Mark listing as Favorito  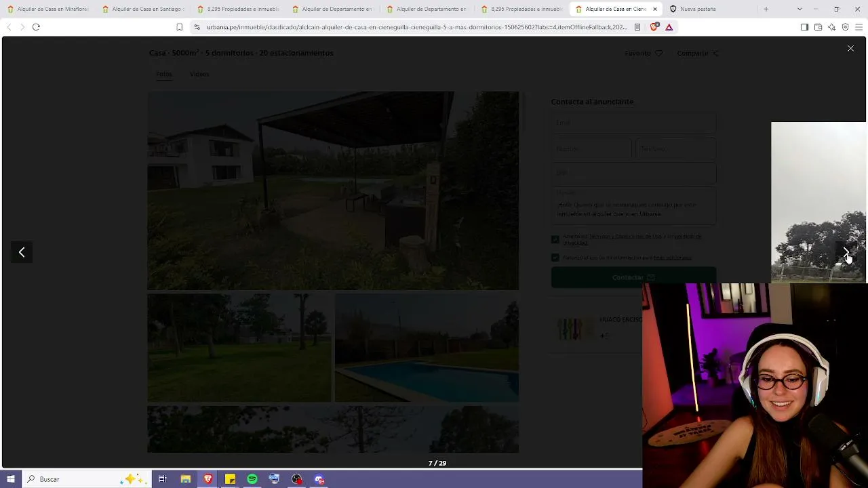(x=644, y=53)
